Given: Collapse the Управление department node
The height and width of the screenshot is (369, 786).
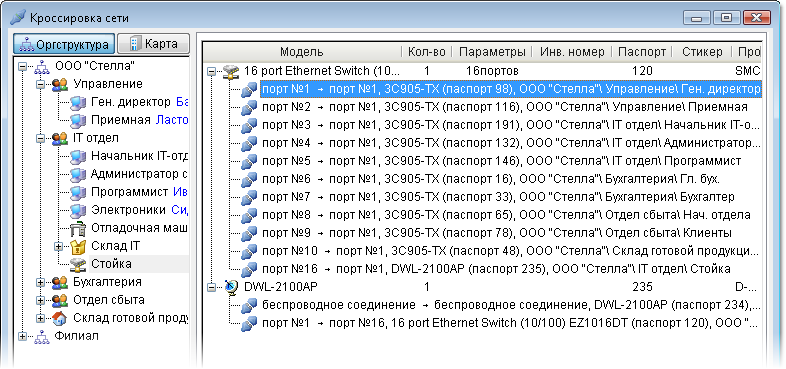Looking at the screenshot, I should click(41, 84).
